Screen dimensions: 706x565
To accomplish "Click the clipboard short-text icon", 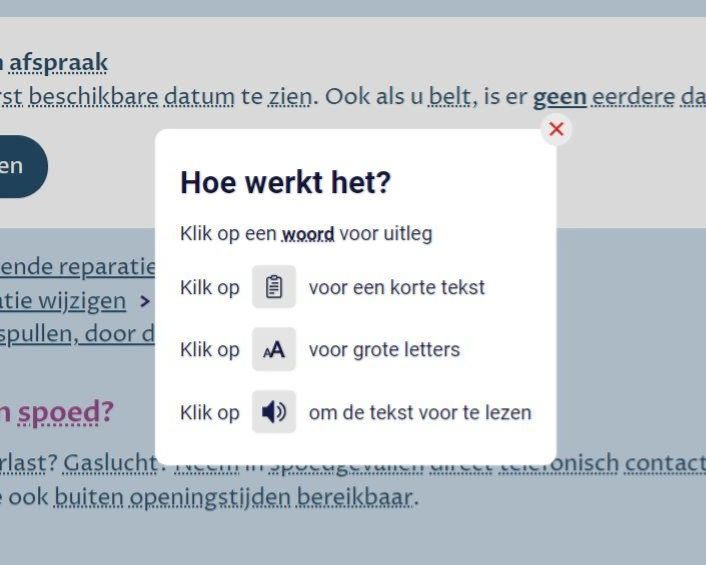I will (274, 288).
